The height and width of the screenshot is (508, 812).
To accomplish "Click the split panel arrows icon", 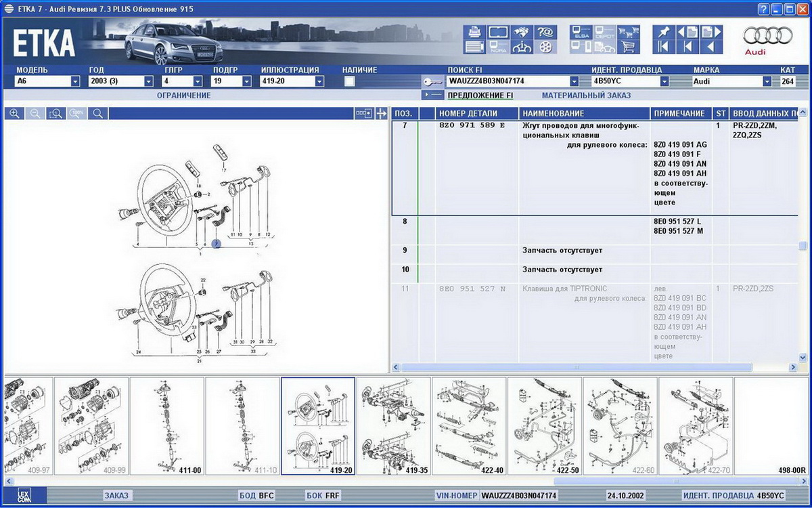I will click(x=381, y=113).
